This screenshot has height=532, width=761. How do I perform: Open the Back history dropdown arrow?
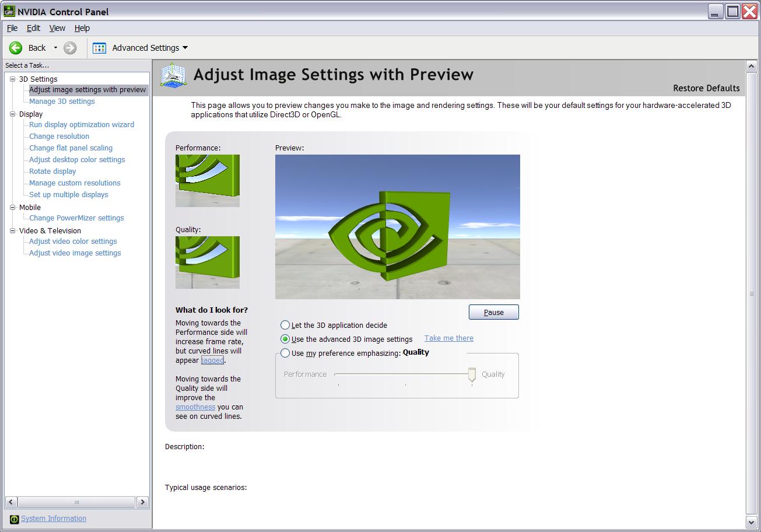[x=55, y=48]
